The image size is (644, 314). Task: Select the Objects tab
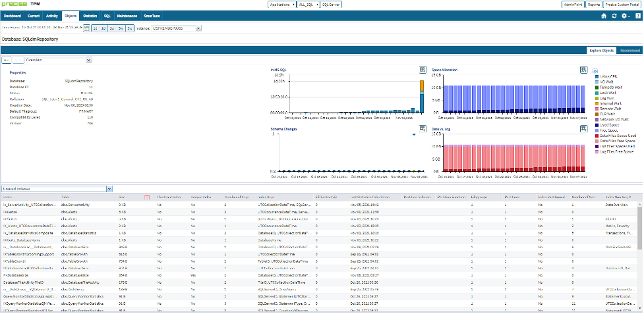[x=71, y=16]
